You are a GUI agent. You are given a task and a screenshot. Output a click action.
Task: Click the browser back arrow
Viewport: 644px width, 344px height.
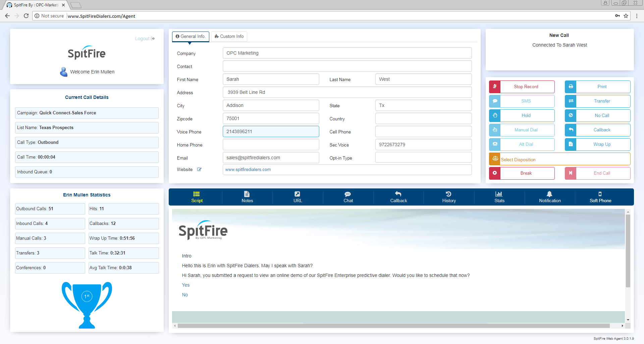(7, 16)
